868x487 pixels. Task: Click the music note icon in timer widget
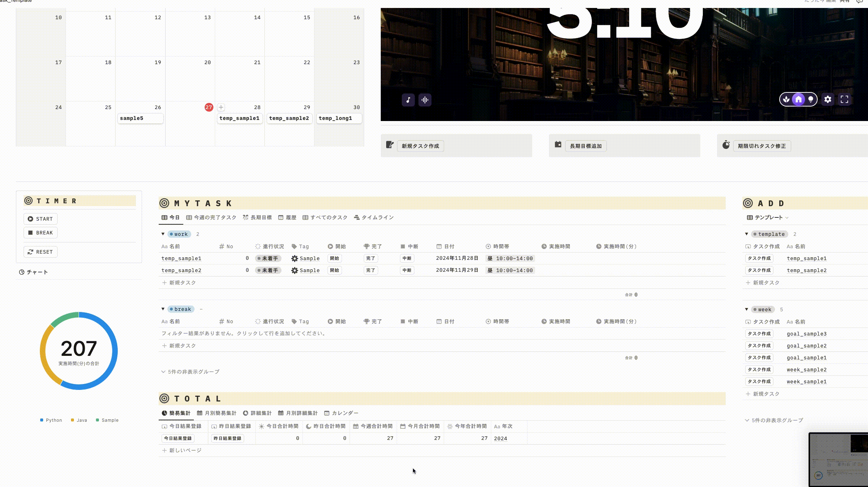tap(408, 100)
